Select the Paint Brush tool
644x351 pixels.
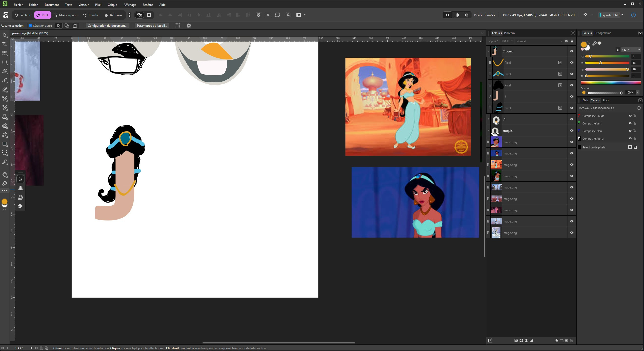point(5,80)
